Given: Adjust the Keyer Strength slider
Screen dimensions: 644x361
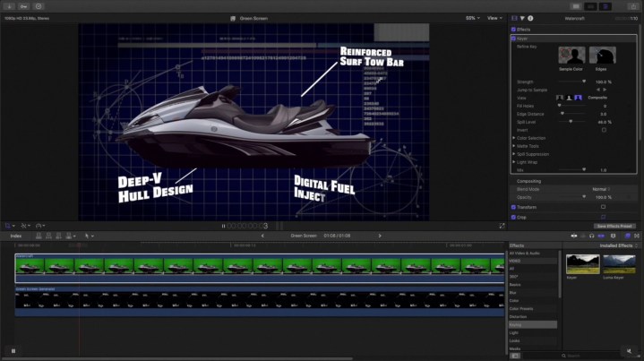Looking at the screenshot, I should tap(584, 81).
